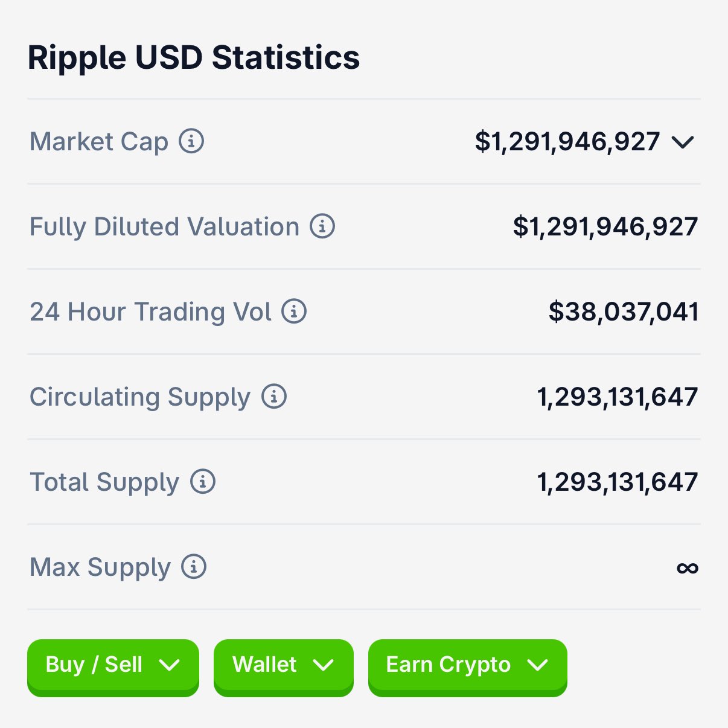Open the Buy / Sell dropdown
This screenshot has height=728, width=728.
[x=113, y=665]
